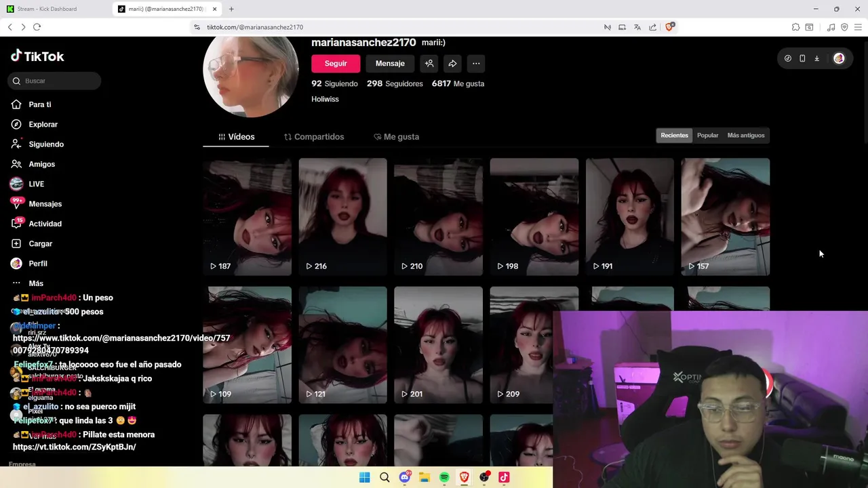Open the video with 157 views
The image size is (868, 488).
point(726,217)
